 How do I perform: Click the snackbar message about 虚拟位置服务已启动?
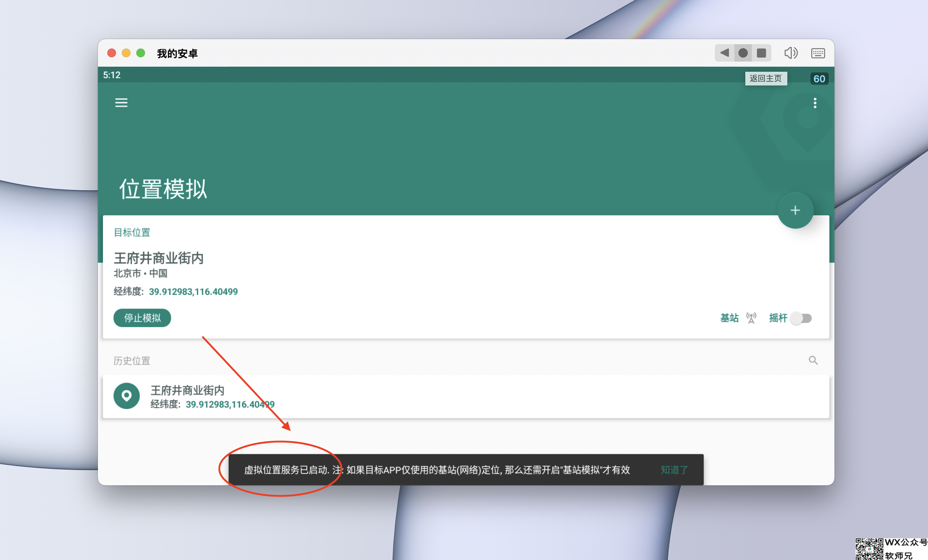click(x=437, y=470)
